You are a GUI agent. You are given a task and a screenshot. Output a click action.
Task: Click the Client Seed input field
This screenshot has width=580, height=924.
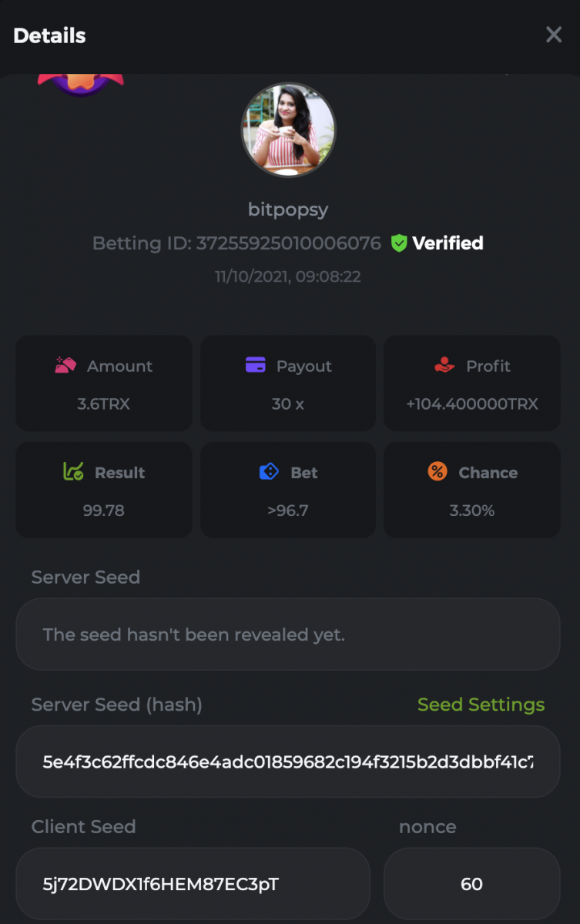pos(193,884)
